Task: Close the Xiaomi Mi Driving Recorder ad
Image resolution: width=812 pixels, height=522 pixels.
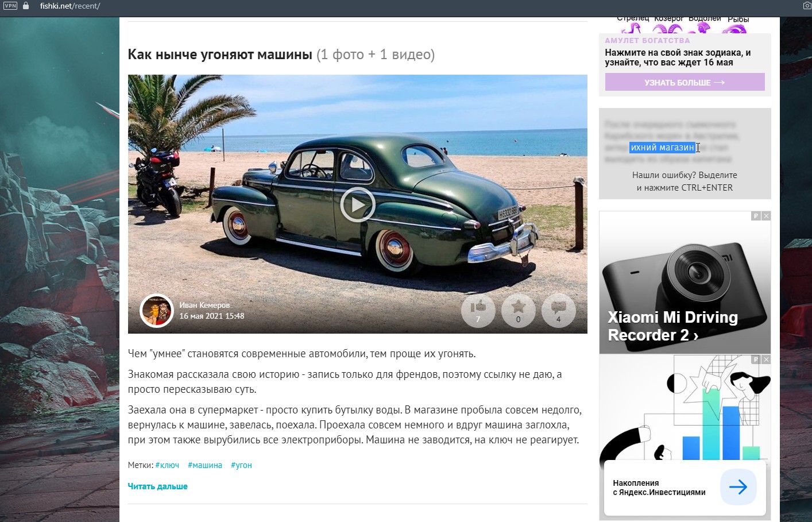Action: 766,216
